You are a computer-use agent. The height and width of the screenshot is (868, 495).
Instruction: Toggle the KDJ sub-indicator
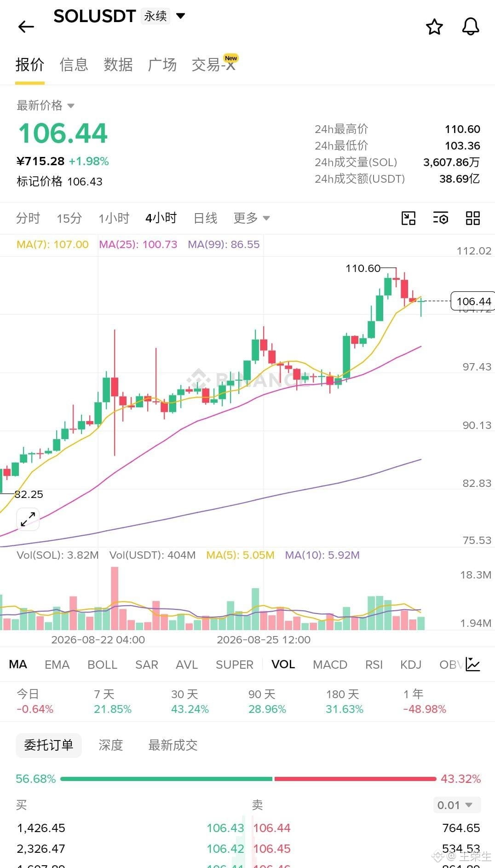(x=411, y=665)
